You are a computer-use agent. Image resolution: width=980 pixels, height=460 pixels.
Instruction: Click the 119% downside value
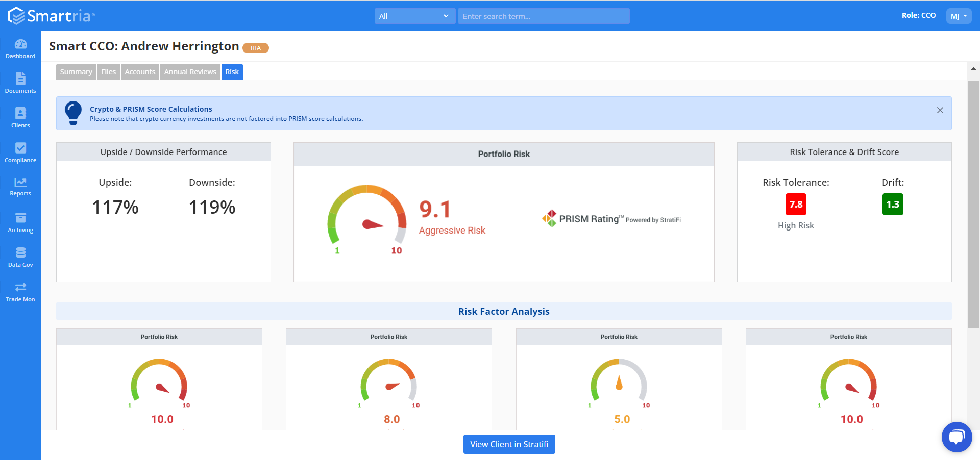click(212, 207)
